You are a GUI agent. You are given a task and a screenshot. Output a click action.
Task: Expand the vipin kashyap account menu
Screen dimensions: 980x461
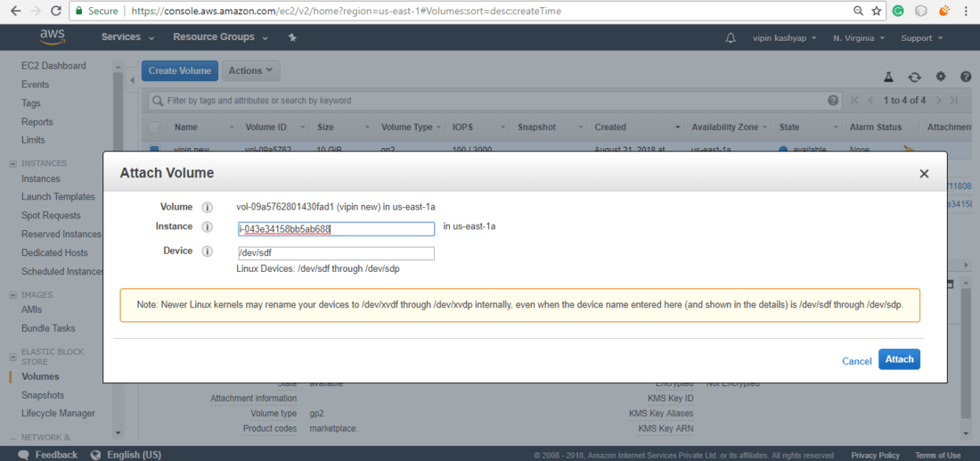pyautogui.click(x=784, y=38)
